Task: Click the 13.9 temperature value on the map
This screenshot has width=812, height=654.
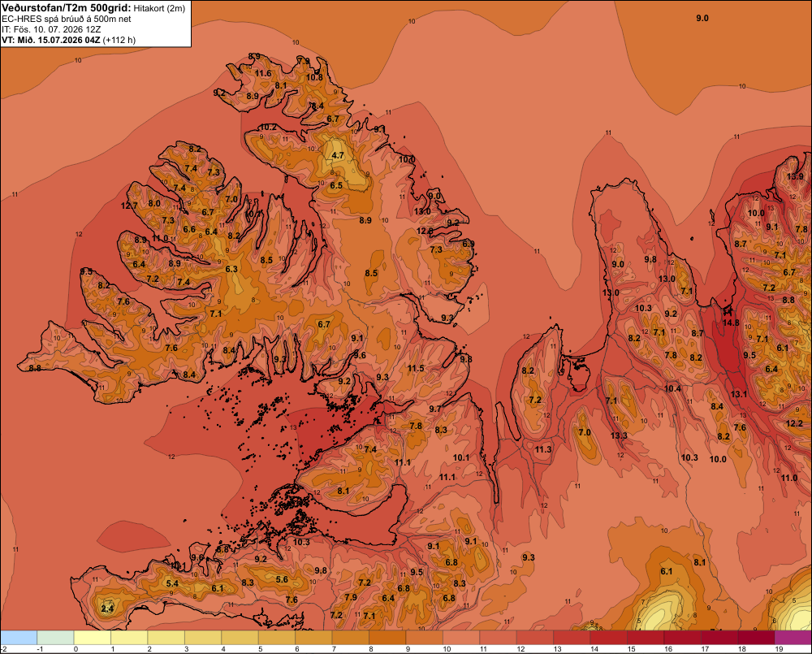Action: [x=795, y=176]
